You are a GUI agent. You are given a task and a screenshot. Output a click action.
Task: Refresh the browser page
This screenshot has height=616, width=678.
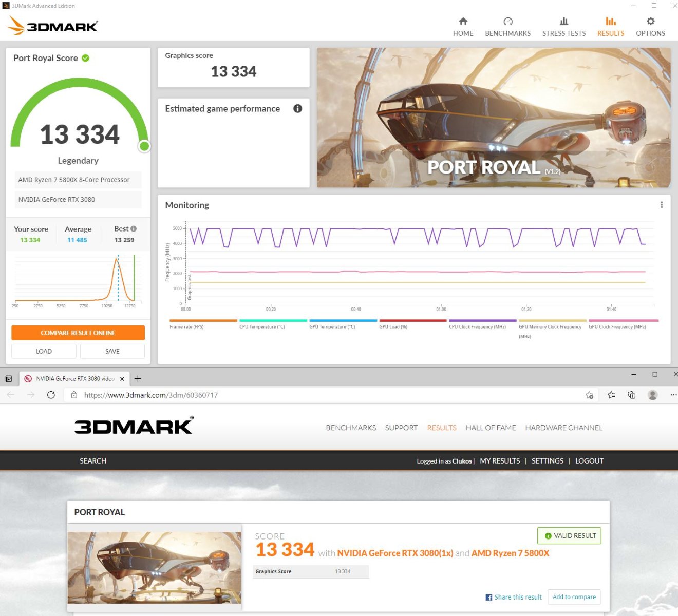pos(51,395)
